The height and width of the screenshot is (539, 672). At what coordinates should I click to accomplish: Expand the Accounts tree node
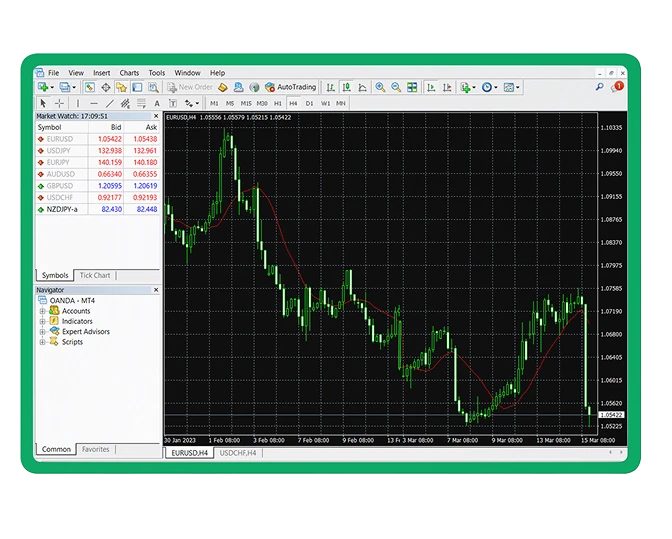click(43, 311)
